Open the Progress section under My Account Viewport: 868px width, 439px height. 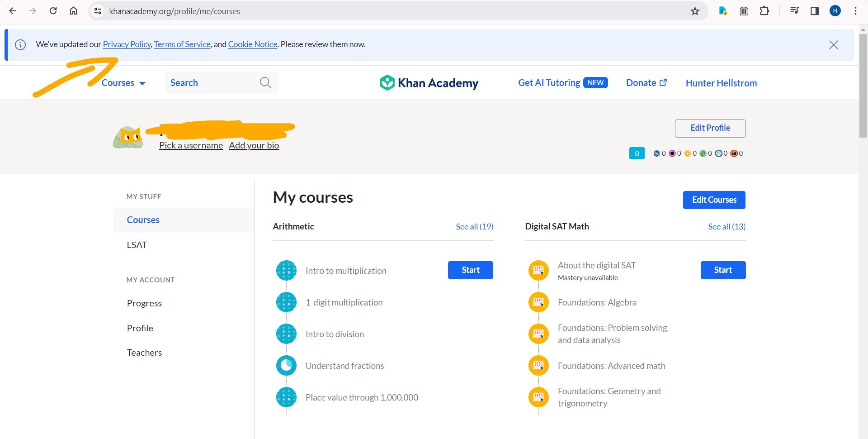144,303
